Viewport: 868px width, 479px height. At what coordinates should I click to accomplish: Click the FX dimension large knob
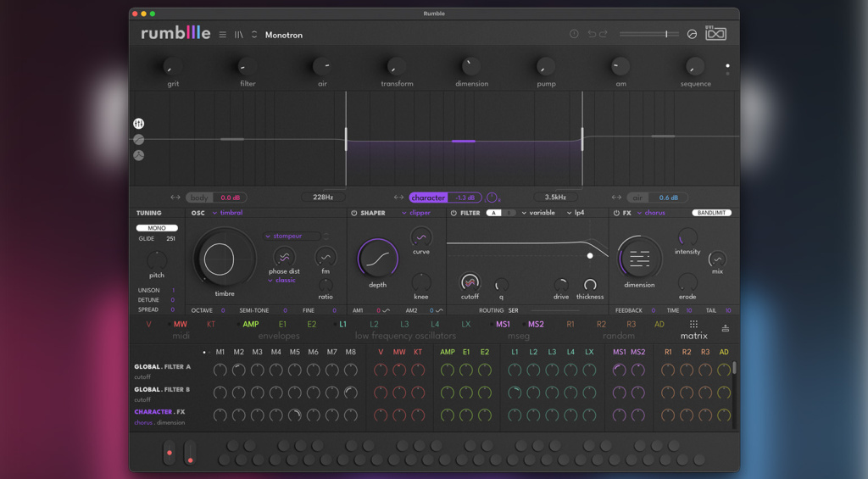pos(639,258)
